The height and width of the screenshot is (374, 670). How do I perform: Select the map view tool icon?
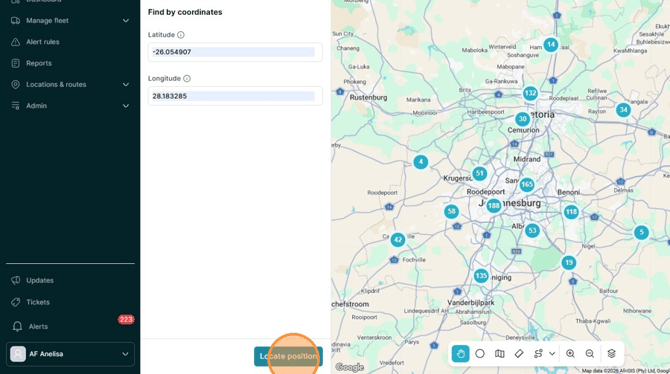click(500, 354)
